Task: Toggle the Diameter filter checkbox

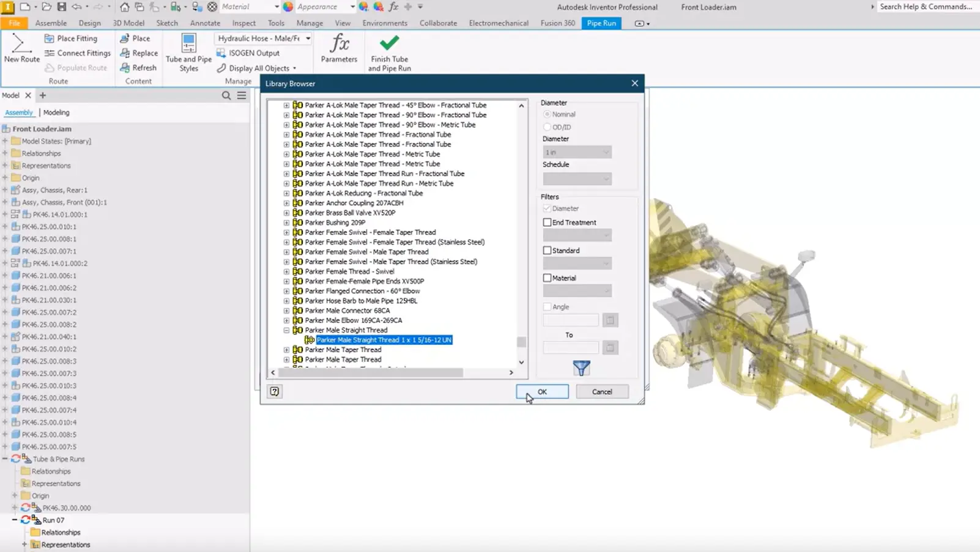Action: click(x=547, y=208)
